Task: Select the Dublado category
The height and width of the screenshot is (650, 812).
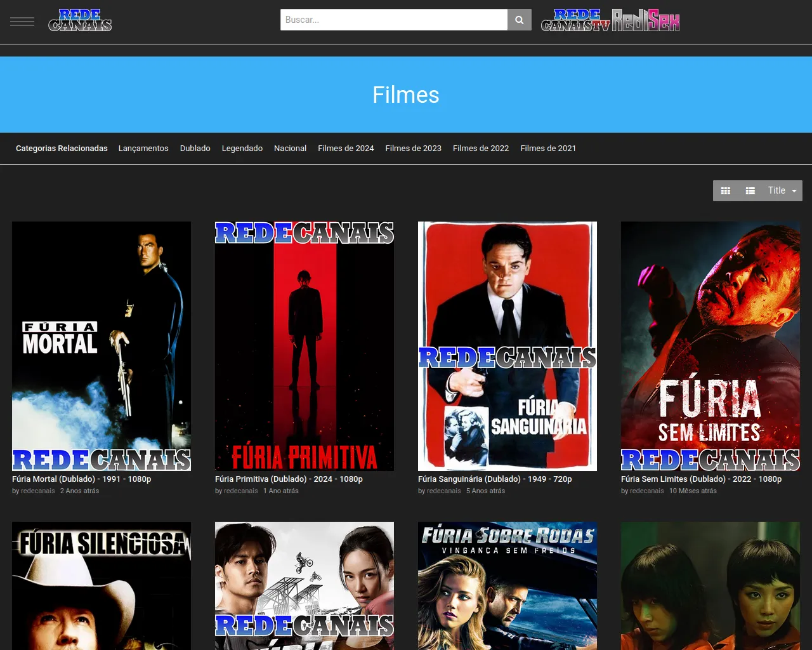Action: pyautogui.click(x=195, y=148)
